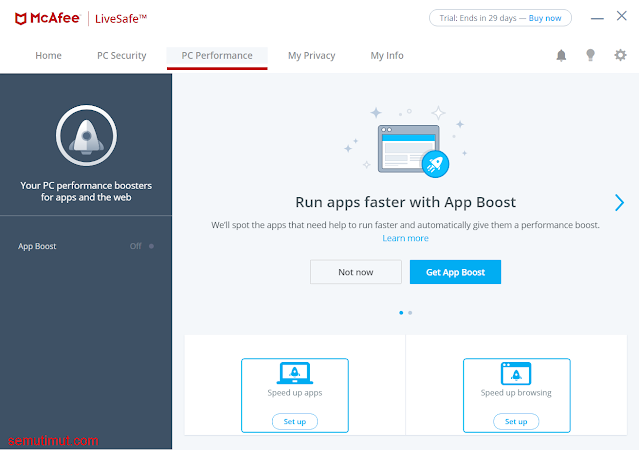The width and height of the screenshot is (639, 450).
Task: Click the 'Speed up browsing' label
Action: click(516, 393)
